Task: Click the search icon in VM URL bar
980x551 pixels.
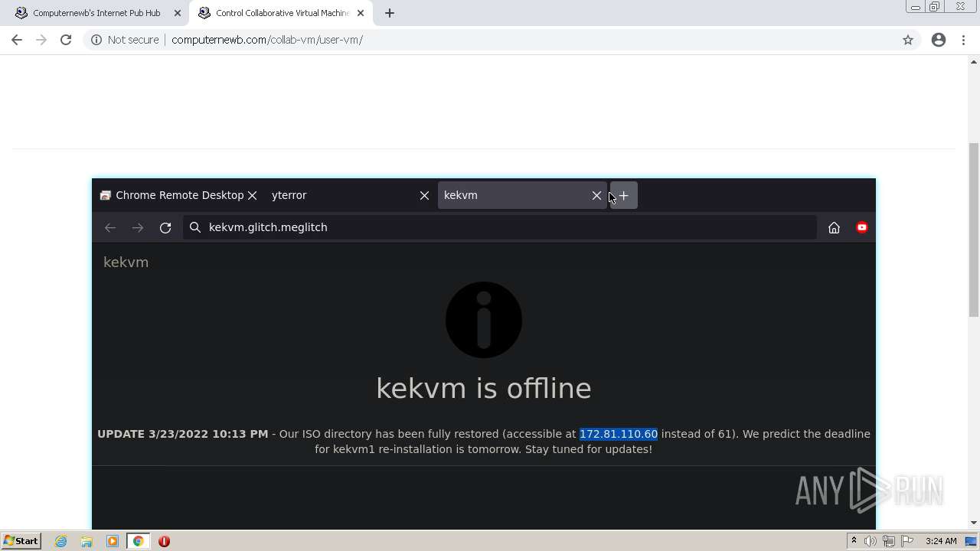Action: click(x=194, y=227)
